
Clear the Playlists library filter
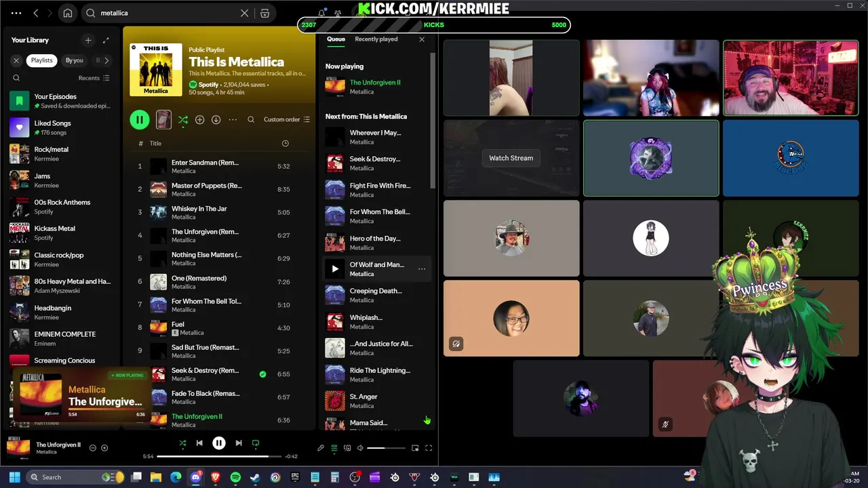17,60
